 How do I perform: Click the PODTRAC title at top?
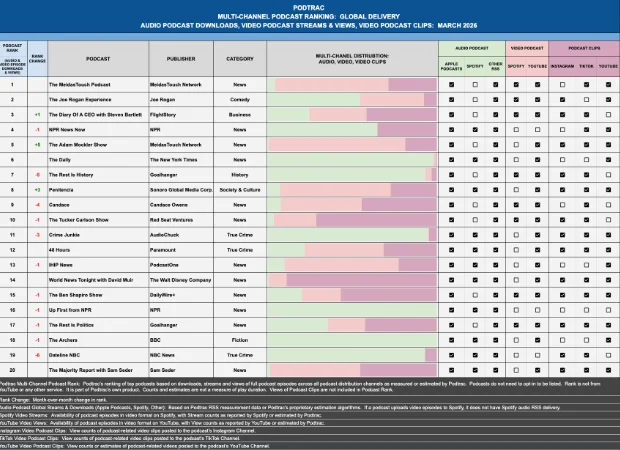pos(309,8)
